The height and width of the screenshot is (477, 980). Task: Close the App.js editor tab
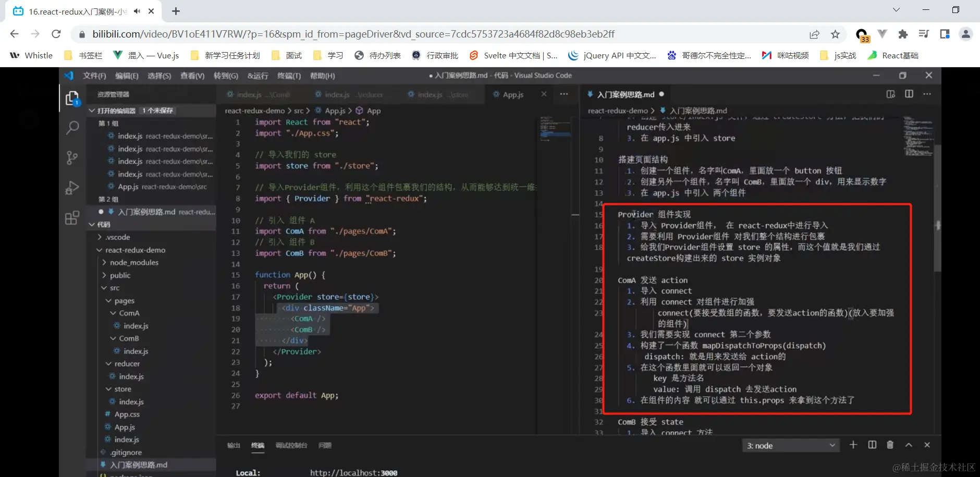[544, 94]
